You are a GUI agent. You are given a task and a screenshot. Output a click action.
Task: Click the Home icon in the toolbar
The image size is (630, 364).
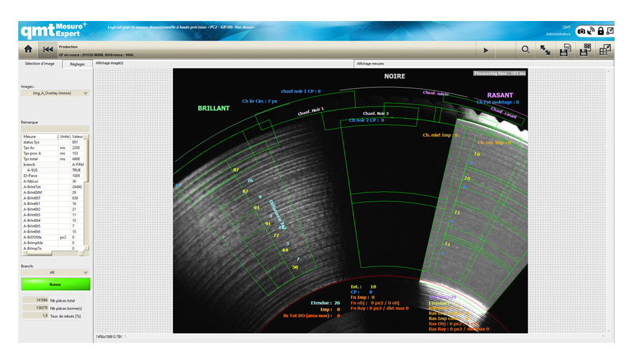[28, 50]
